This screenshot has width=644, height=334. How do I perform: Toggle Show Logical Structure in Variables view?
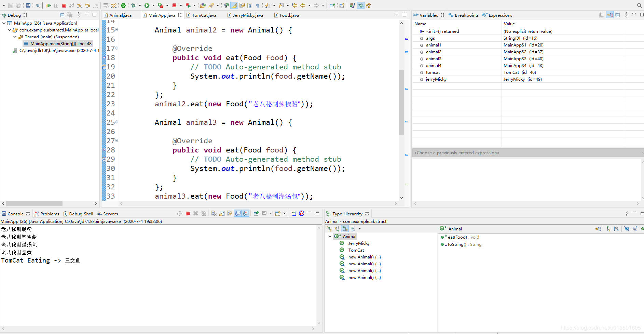610,15
